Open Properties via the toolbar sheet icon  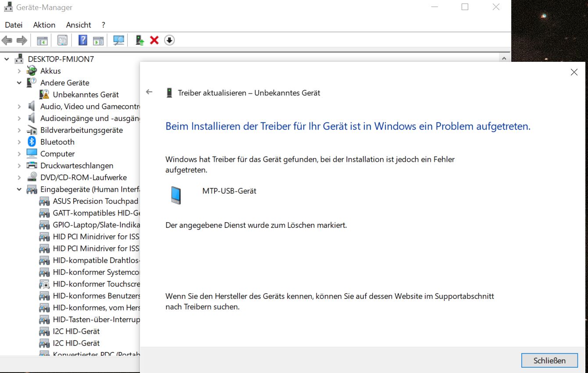coord(62,40)
